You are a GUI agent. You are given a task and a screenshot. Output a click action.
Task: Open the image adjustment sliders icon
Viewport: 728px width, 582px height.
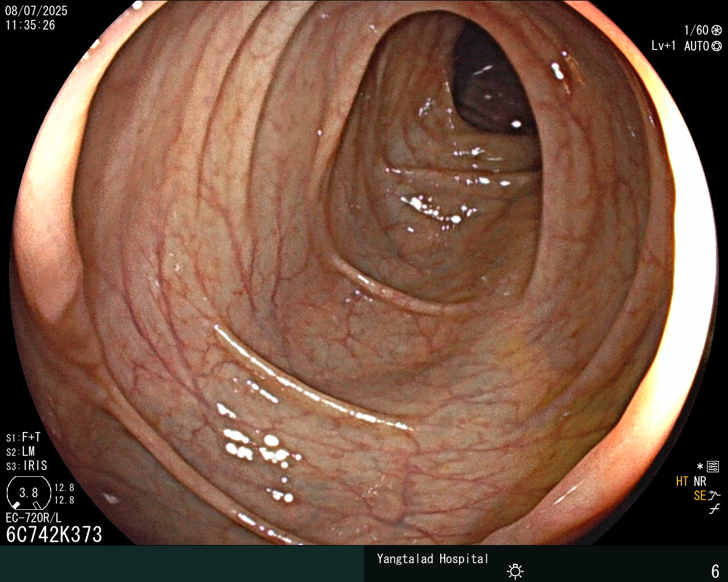[x=713, y=467]
